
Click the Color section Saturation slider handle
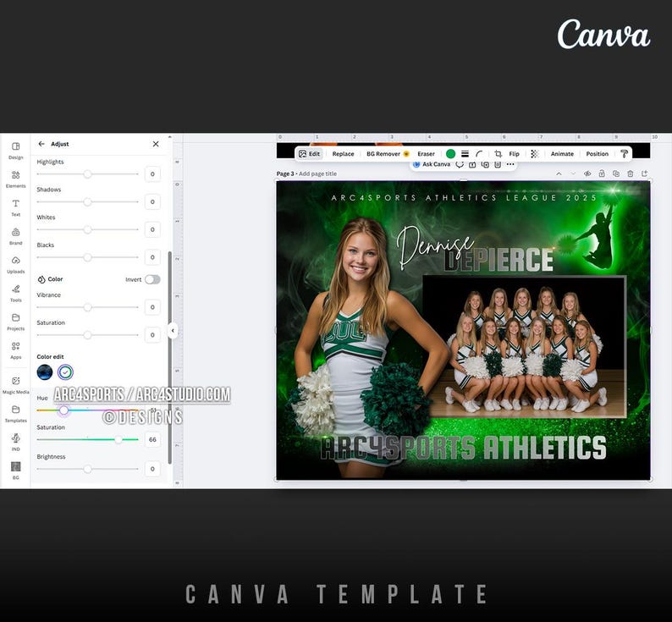(87, 335)
